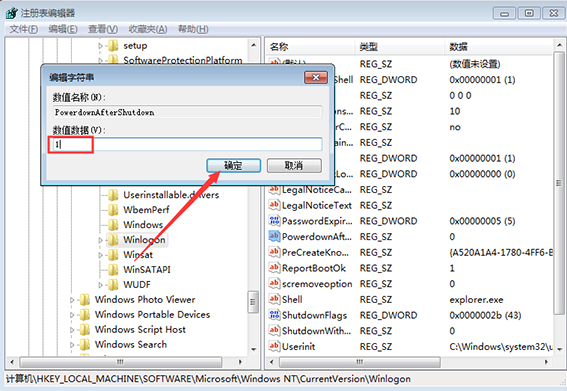Click the 类型 column header

(x=399, y=47)
